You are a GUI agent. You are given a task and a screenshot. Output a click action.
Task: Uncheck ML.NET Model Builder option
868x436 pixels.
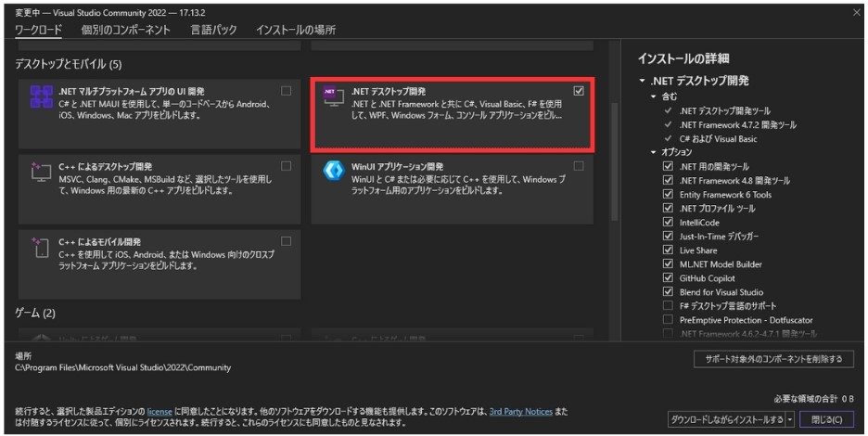pyautogui.click(x=669, y=263)
